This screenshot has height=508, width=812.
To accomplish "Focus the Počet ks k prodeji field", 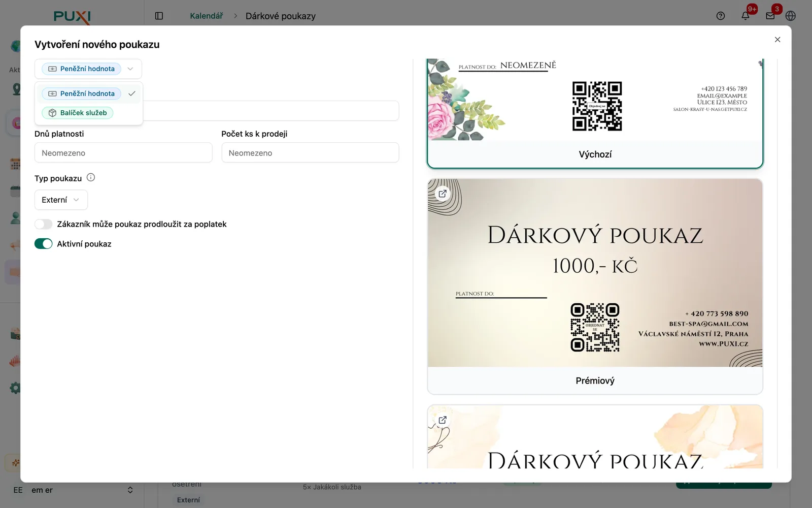I will pyautogui.click(x=310, y=153).
